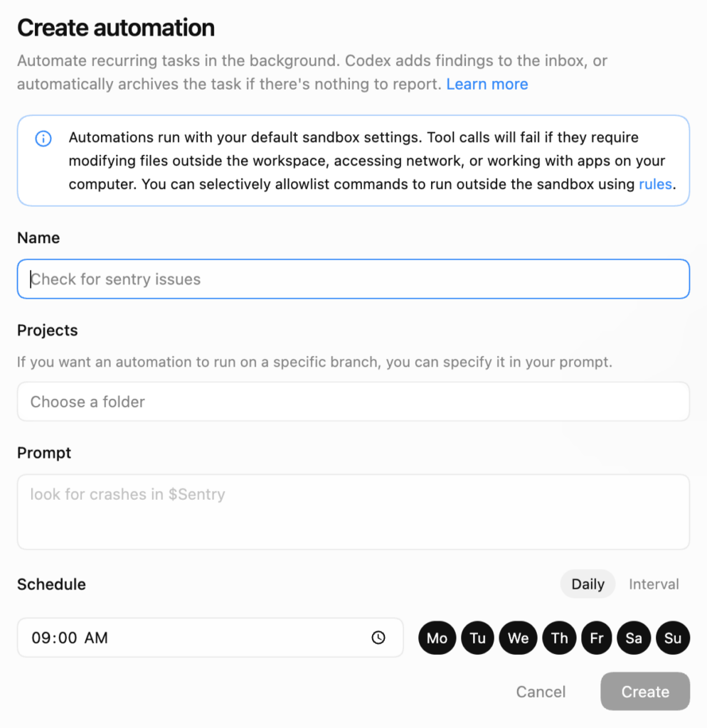The width and height of the screenshot is (707, 728).
Task: Toggle Saturday in the schedule days
Action: tap(634, 638)
